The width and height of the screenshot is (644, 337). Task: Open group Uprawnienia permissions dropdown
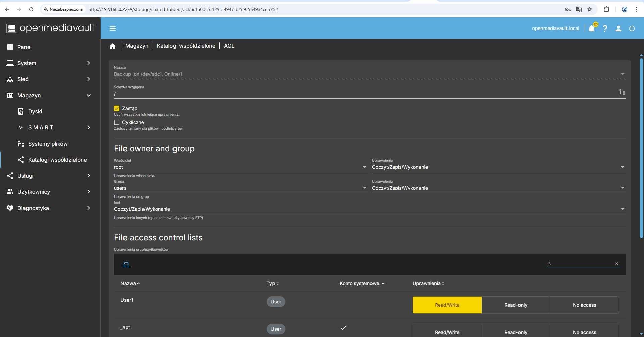498,188
